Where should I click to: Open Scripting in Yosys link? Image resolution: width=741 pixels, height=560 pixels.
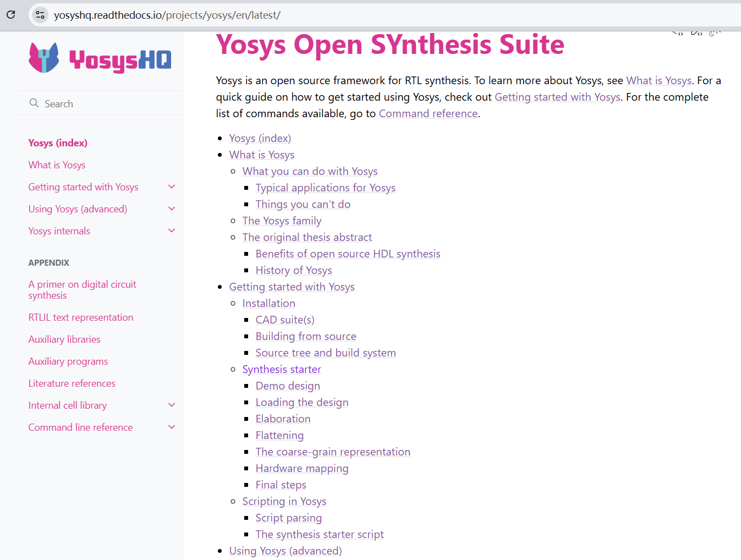[x=284, y=501]
